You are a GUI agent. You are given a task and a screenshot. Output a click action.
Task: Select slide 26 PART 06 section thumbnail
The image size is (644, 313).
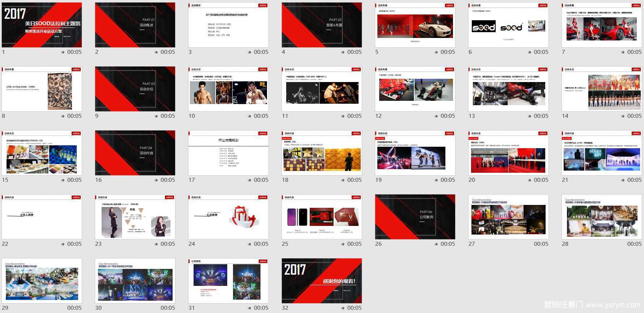click(415, 217)
